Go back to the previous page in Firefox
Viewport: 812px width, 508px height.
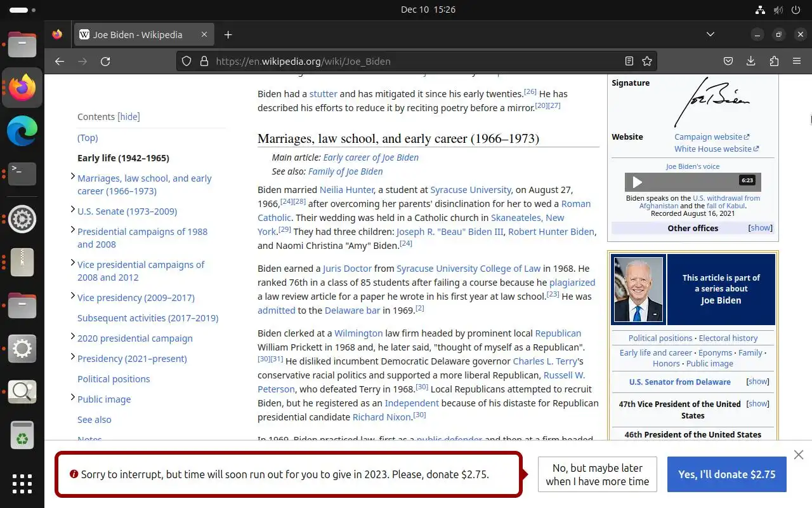point(60,62)
